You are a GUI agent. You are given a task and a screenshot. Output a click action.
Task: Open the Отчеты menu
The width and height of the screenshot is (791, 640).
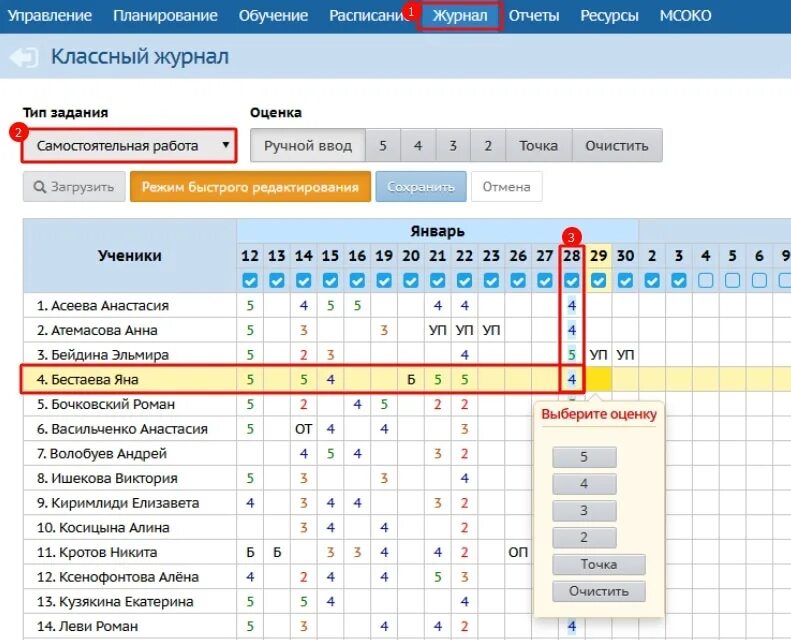coord(534,16)
